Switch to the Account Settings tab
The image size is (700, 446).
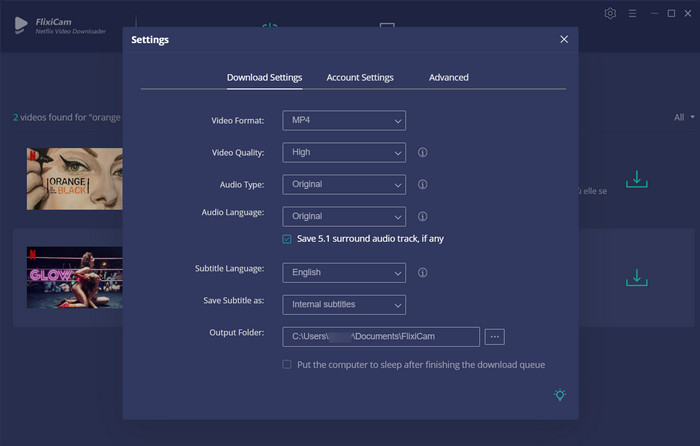(x=360, y=77)
